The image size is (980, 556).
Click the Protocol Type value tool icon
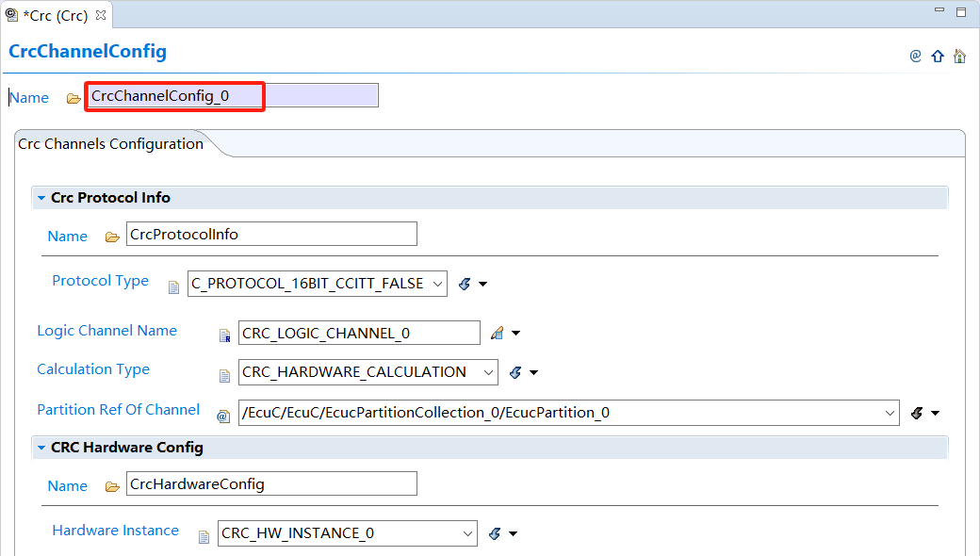coord(465,284)
